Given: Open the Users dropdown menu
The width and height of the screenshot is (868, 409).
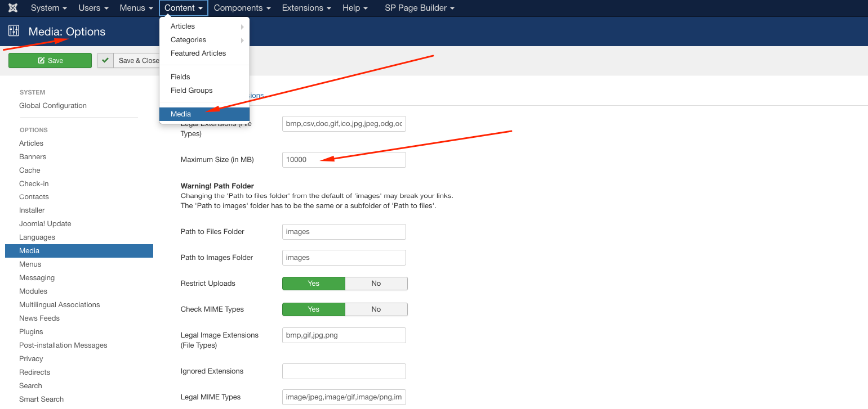Looking at the screenshot, I should point(93,8).
